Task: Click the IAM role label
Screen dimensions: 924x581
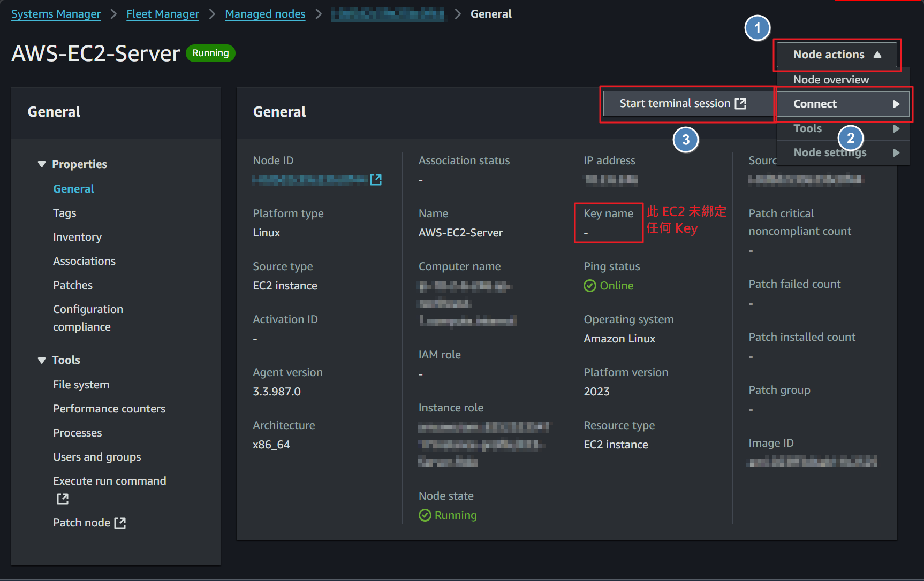Action: tap(440, 355)
